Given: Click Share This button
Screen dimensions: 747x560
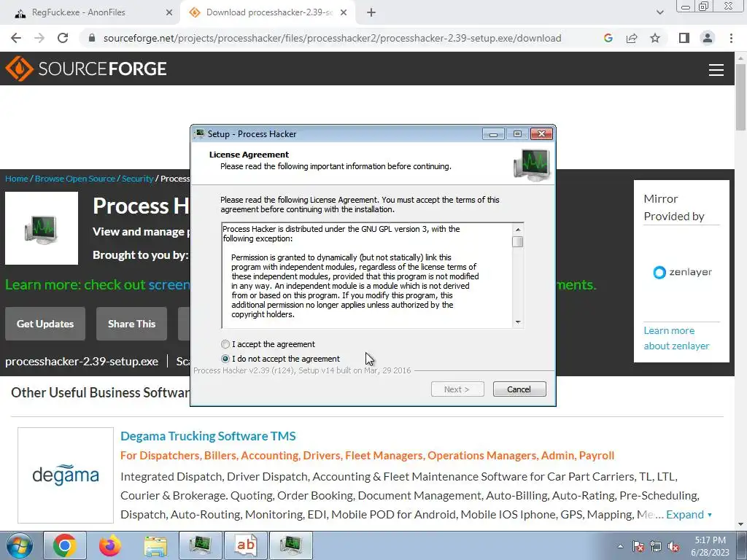Looking at the screenshot, I should click(x=131, y=324).
